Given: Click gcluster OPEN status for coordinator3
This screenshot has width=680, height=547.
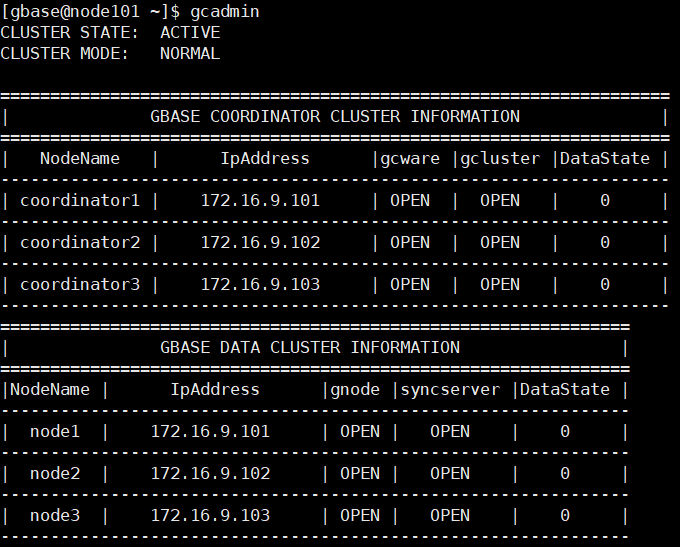Looking at the screenshot, I should click(x=500, y=285).
